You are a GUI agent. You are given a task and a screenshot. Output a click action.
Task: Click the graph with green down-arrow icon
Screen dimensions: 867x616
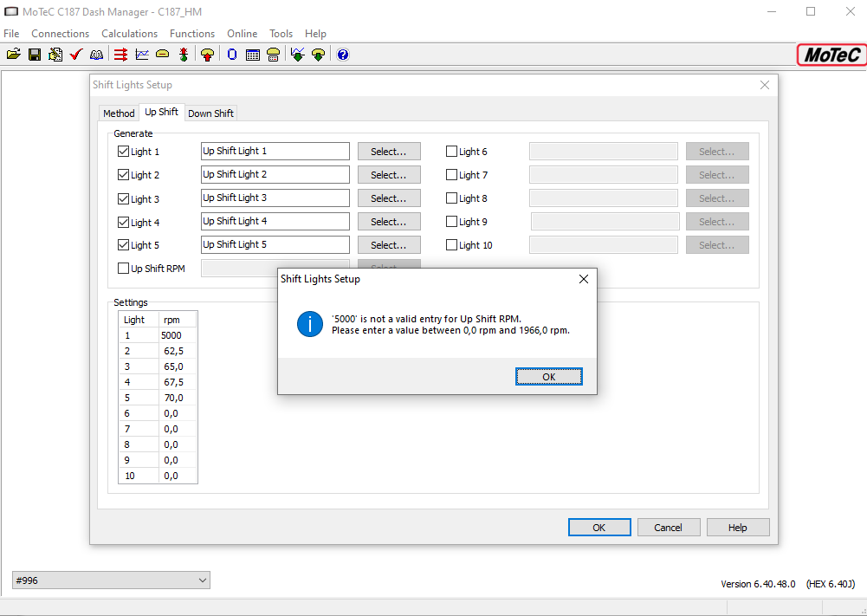click(x=297, y=55)
